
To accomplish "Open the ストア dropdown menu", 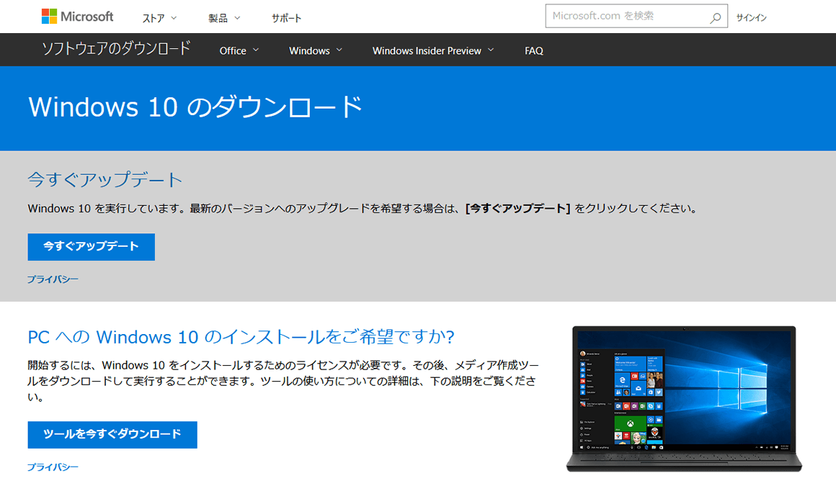I will pyautogui.click(x=154, y=16).
